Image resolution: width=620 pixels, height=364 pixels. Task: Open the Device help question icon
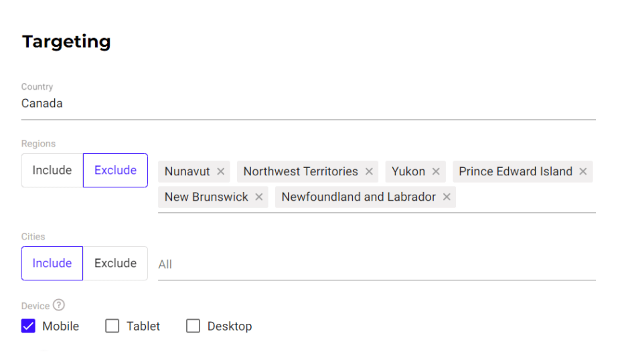point(59,305)
